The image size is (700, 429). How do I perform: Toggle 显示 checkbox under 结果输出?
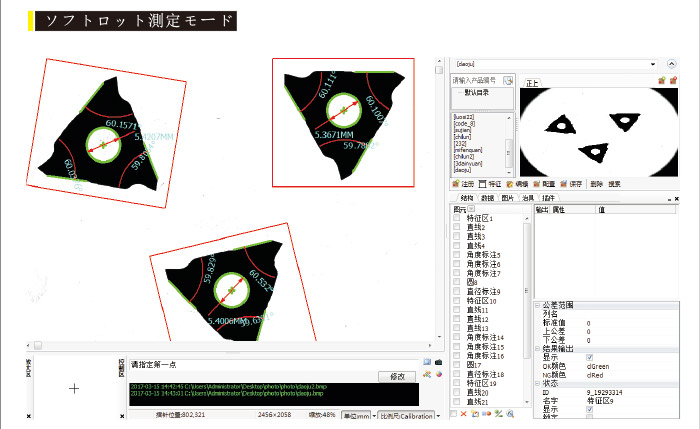(x=589, y=356)
